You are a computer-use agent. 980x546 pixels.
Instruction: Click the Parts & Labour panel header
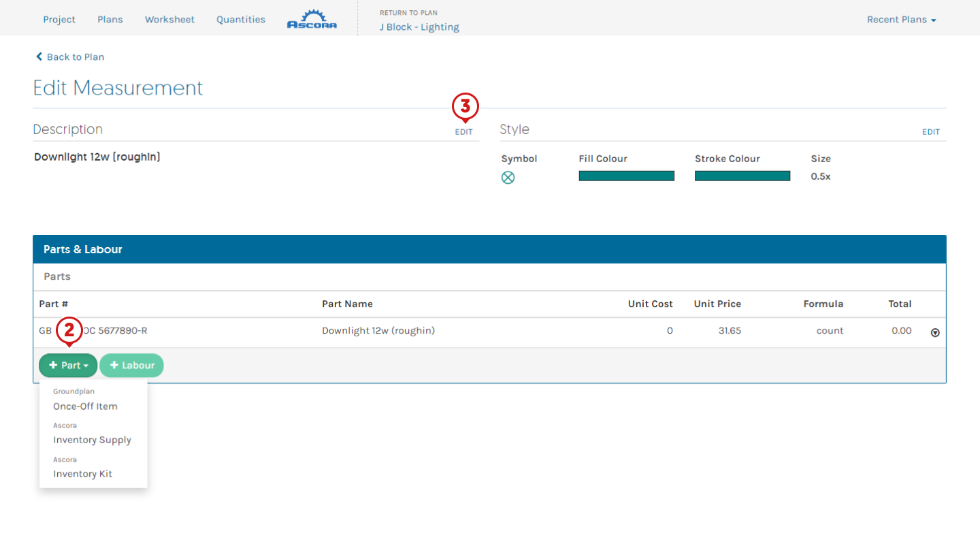pyautogui.click(x=489, y=249)
